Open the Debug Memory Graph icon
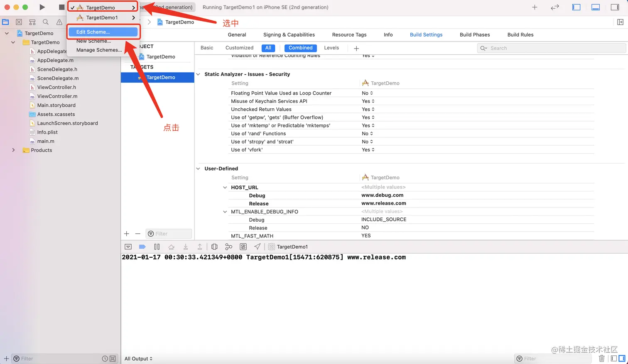The height and width of the screenshot is (364, 628). 228,247
